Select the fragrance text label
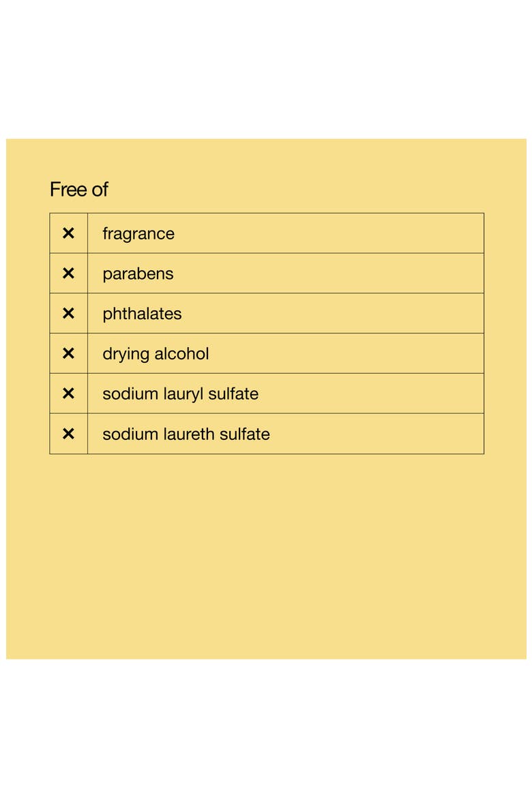The height and width of the screenshot is (798, 532). 138,234
